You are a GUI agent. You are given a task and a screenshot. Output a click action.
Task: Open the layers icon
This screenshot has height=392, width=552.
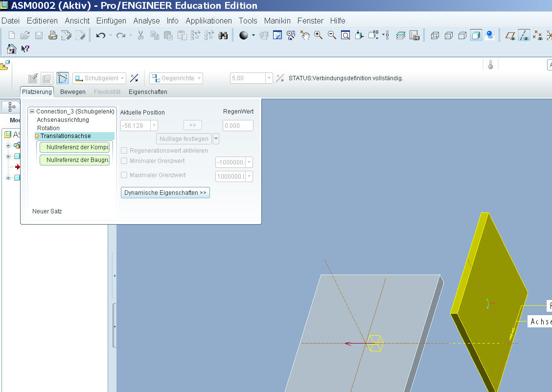401,35
